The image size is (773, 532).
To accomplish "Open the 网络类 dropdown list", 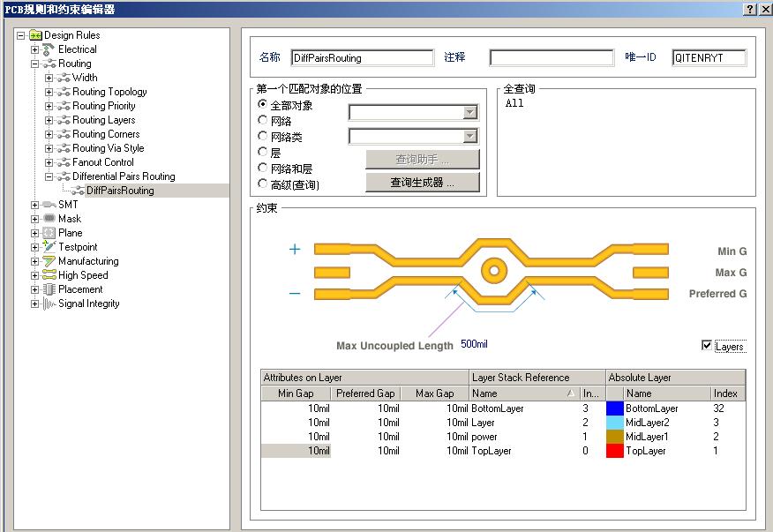I will pos(470,136).
